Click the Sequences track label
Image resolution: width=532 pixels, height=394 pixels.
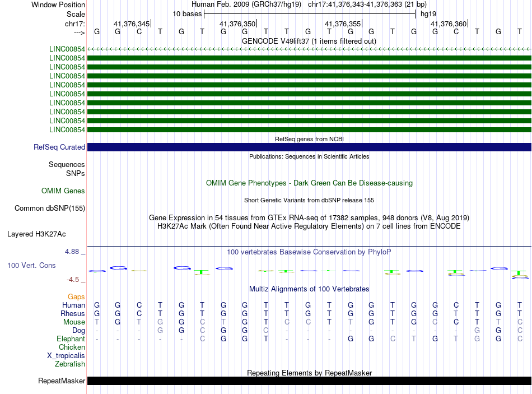[67, 164]
